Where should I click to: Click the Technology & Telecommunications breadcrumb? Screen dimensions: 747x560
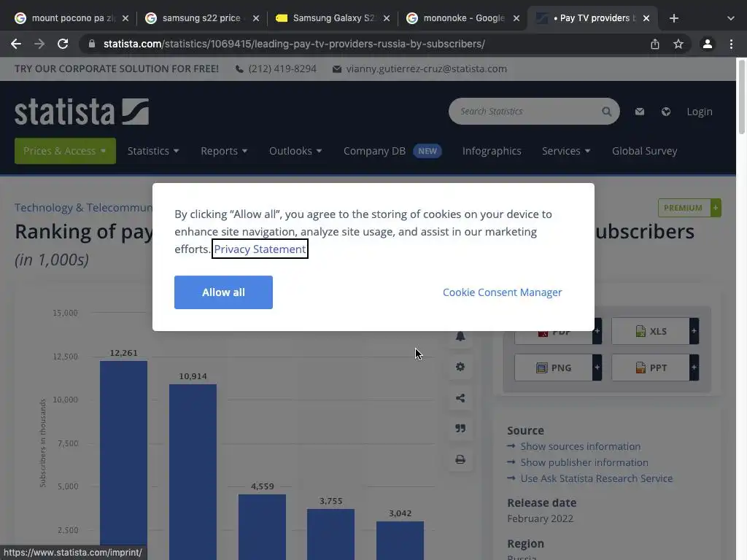pyautogui.click(x=83, y=208)
